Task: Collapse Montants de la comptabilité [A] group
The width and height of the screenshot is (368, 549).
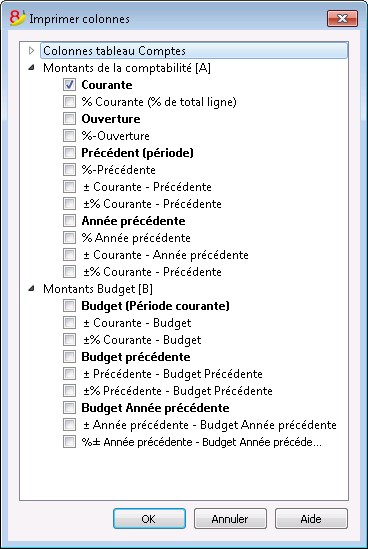Action: [x=32, y=68]
